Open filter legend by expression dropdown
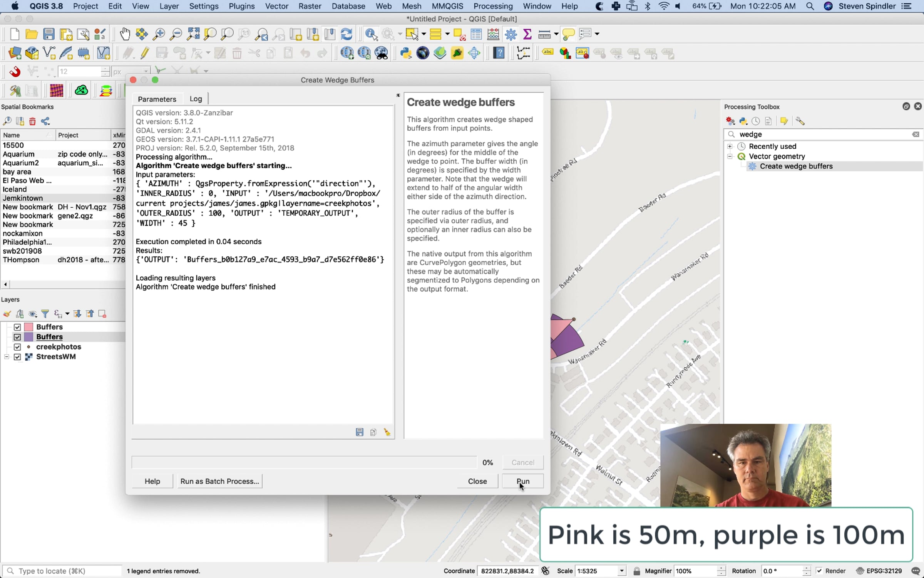Image resolution: width=924 pixels, height=578 pixels. 67,314
